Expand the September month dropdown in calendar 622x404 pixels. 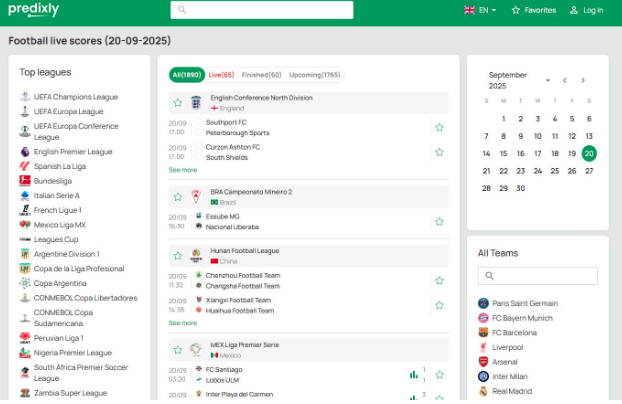pyautogui.click(x=547, y=80)
